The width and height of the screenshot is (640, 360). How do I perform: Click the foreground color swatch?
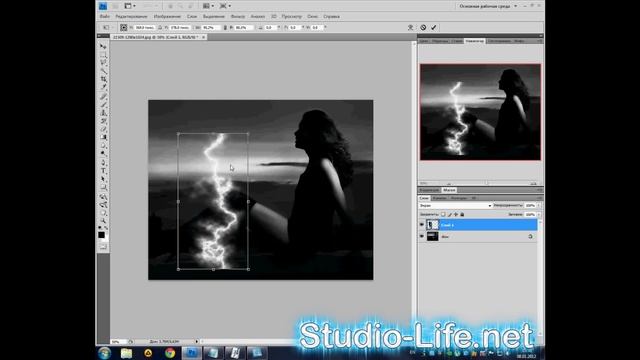pos(101,235)
